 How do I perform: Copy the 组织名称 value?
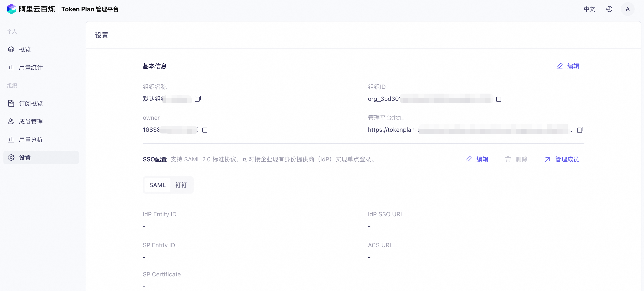[197, 99]
